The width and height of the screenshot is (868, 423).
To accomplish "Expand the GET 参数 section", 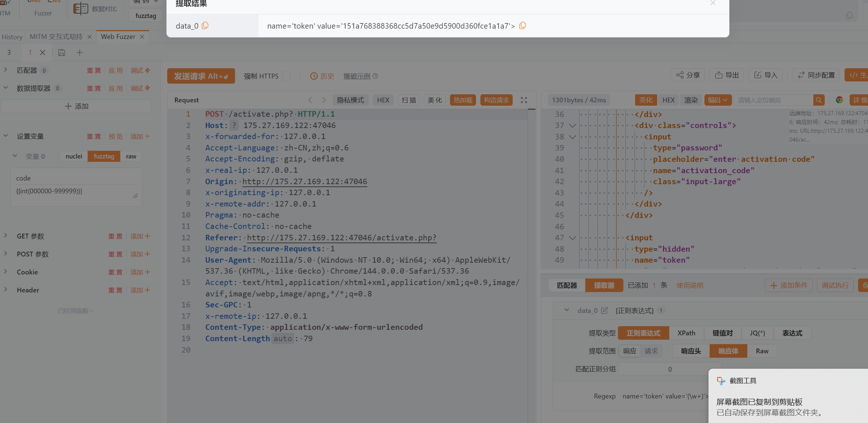I will [x=6, y=236].
